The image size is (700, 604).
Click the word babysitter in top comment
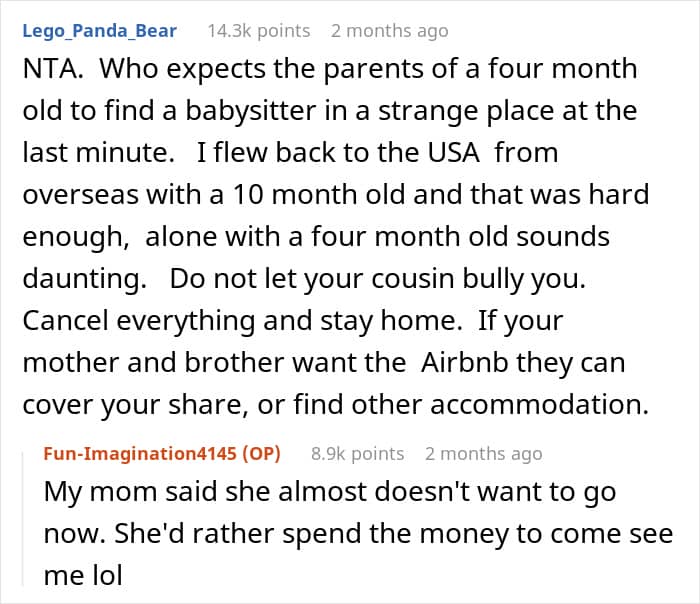pyautogui.click(x=251, y=111)
